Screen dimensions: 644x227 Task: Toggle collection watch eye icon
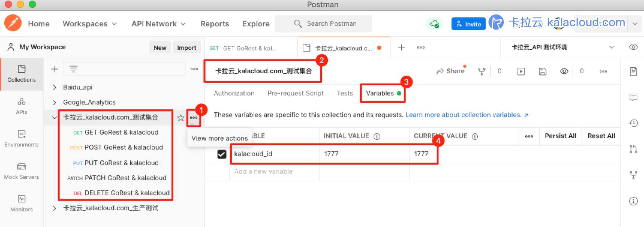point(564,71)
